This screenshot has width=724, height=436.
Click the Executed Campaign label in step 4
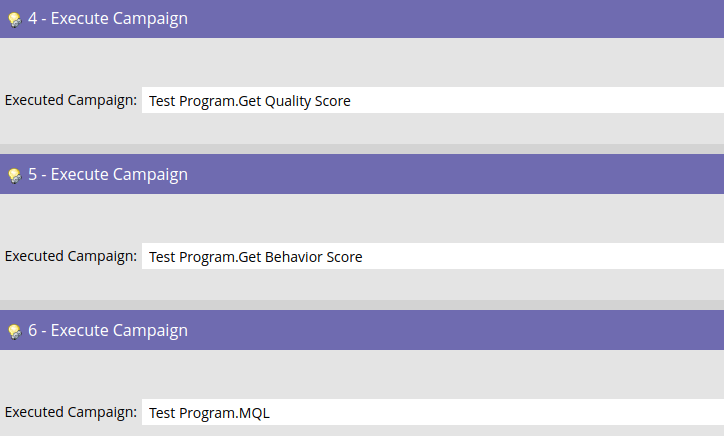click(x=71, y=100)
